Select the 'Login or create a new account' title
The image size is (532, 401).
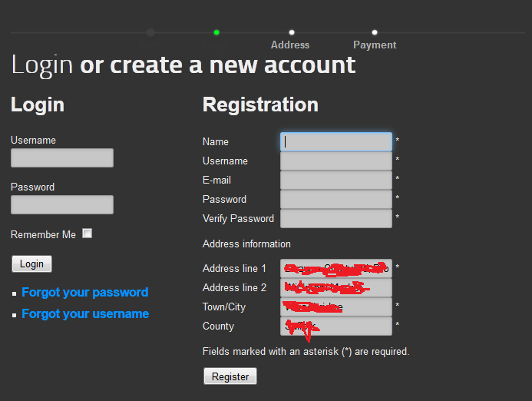(183, 65)
